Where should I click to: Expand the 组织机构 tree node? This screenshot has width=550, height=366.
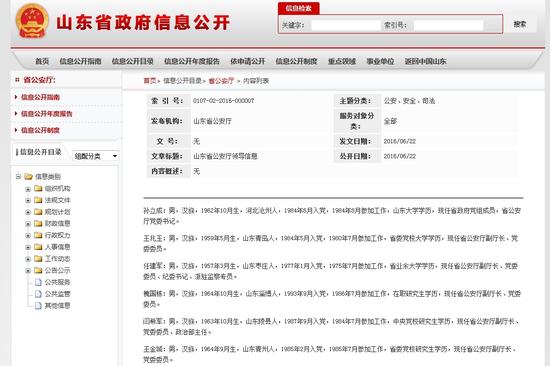point(28,189)
